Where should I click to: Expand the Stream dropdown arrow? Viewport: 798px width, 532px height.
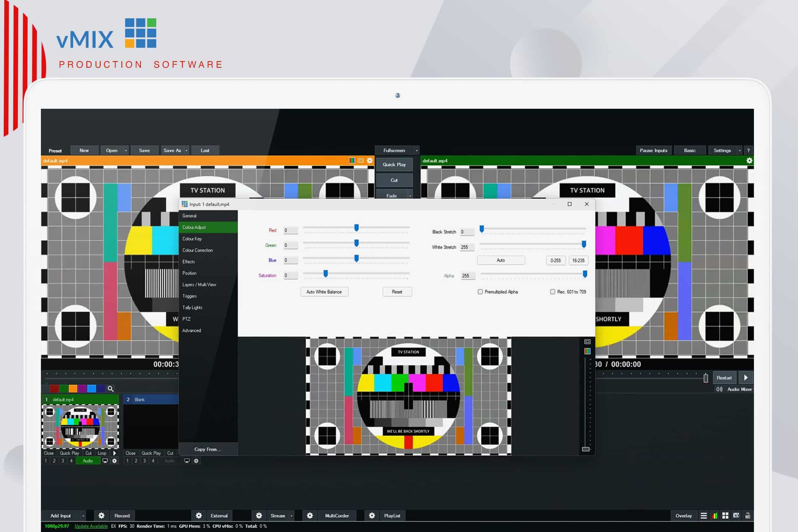click(292, 515)
